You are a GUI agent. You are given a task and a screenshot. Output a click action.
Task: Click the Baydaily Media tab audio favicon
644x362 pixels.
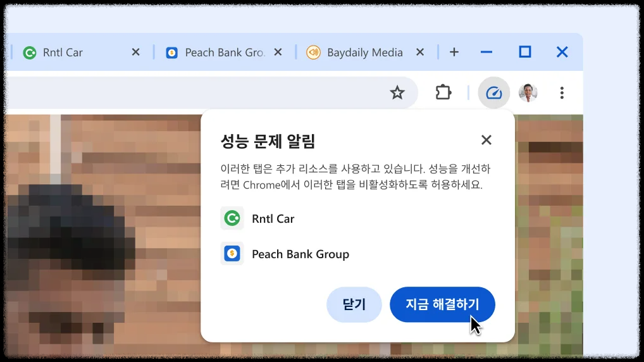(313, 52)
